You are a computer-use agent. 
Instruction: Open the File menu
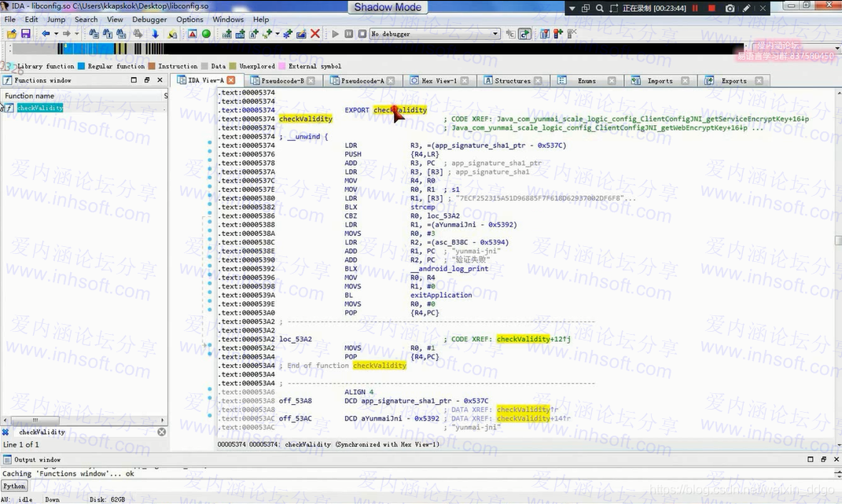(10, 20)
